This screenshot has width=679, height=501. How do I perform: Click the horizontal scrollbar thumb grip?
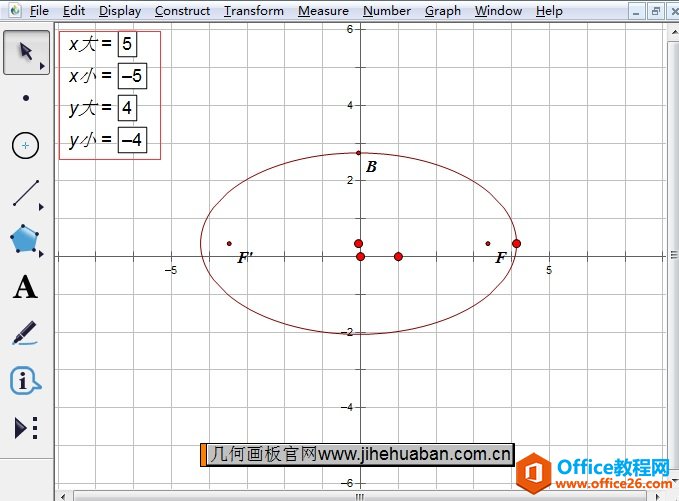pos(360,497)
